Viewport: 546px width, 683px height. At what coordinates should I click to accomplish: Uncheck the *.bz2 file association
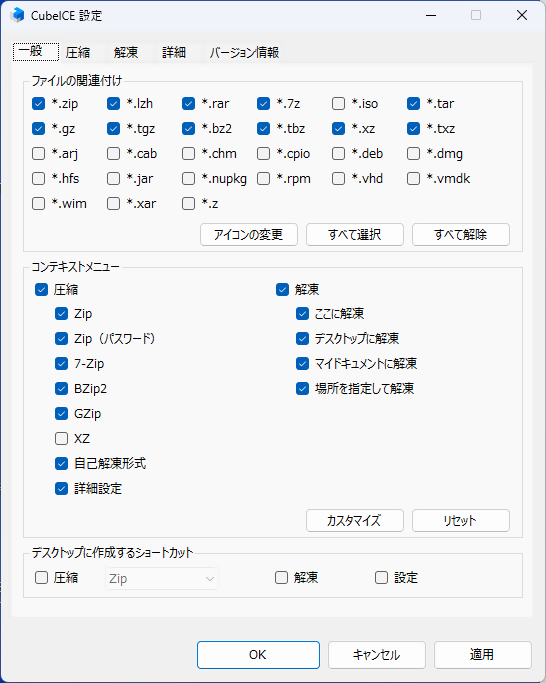click(188, 128)
